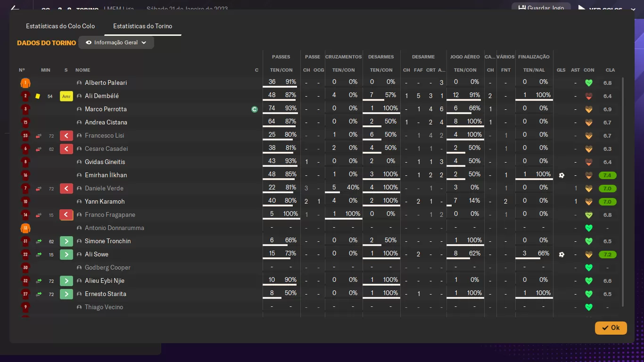This screenshot has height=362, width=644.
Task: Click Ali Dembélé's 12 aerial duels value
Action: 455,95
